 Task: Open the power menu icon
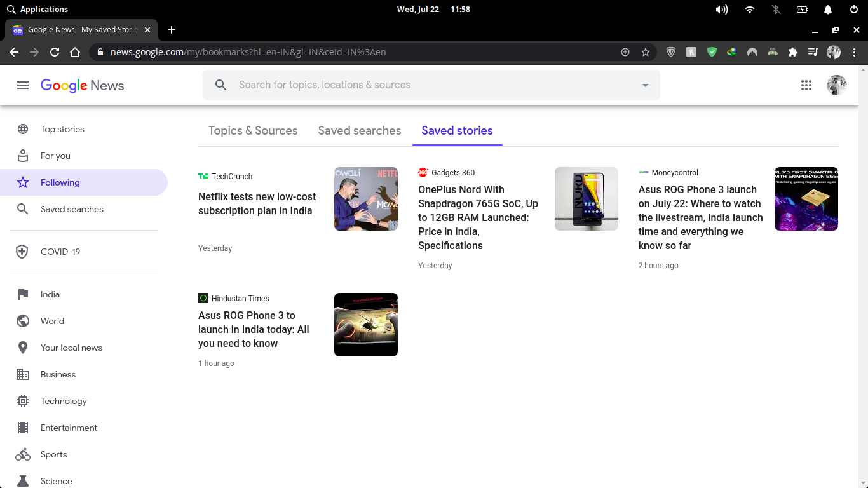pos(854,10)
